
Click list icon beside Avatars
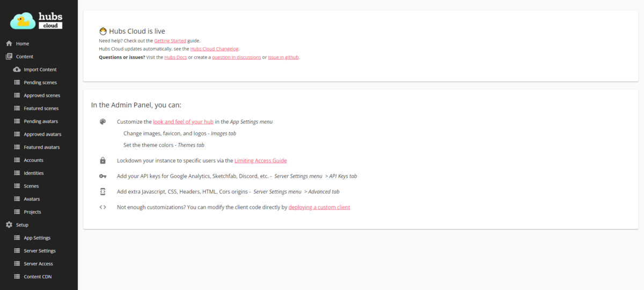click(17, 199)
